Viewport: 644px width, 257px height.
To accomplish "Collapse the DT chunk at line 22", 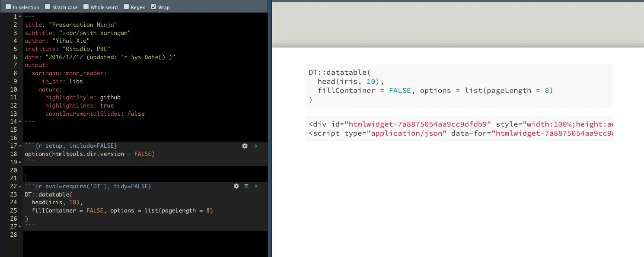I will [x=20, y=186].
